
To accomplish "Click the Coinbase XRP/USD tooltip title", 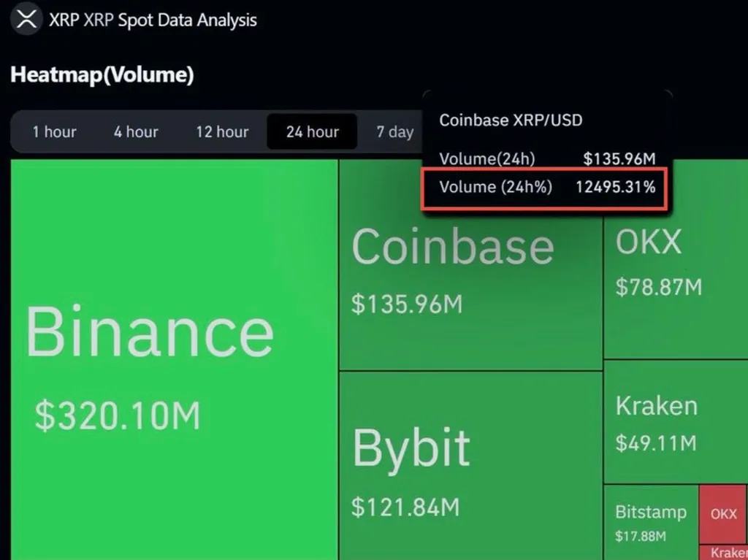I will click(511, 120).
